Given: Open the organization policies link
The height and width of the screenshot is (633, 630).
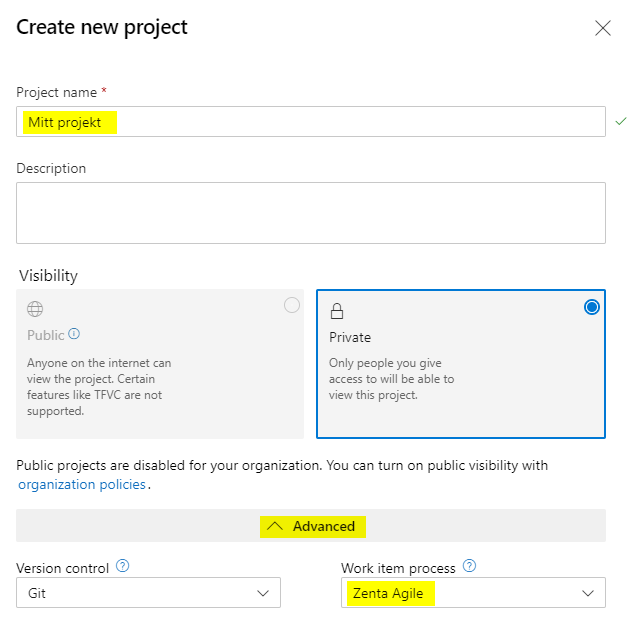Looking at the screenshot, I should click(82, 485).
